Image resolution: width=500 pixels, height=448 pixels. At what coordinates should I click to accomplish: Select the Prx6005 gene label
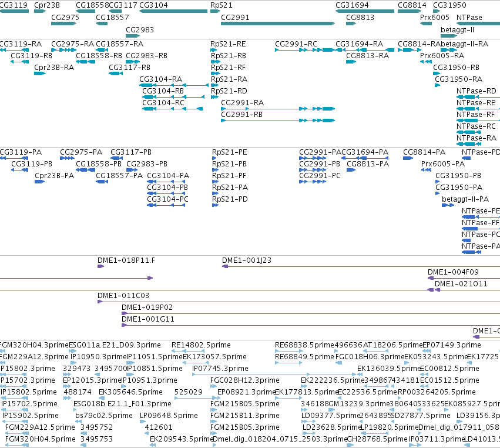coord(435,17)
